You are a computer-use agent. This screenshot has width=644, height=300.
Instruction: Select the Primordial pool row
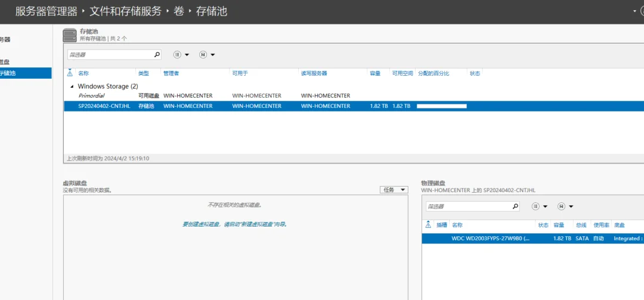click(353, 96)
